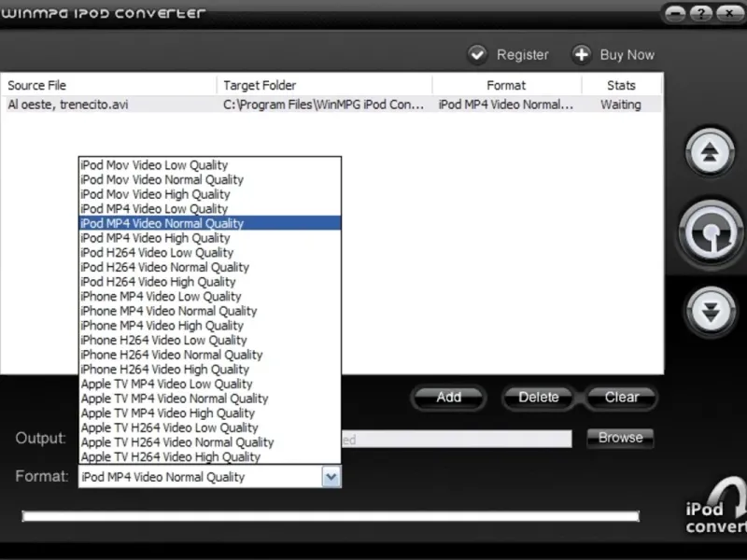The image size is (747, 560).
Task: Click the conversion progress bar
Action: tap(331, 516)
